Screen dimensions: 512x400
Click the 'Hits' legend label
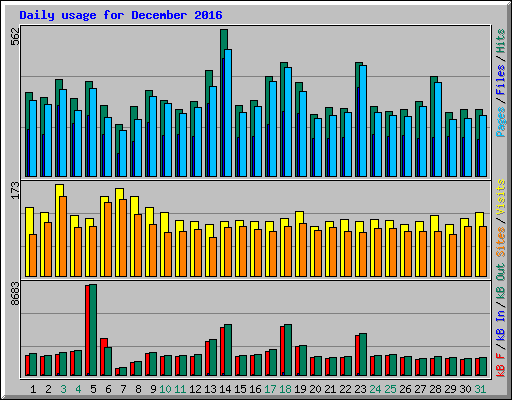[501, 41]
